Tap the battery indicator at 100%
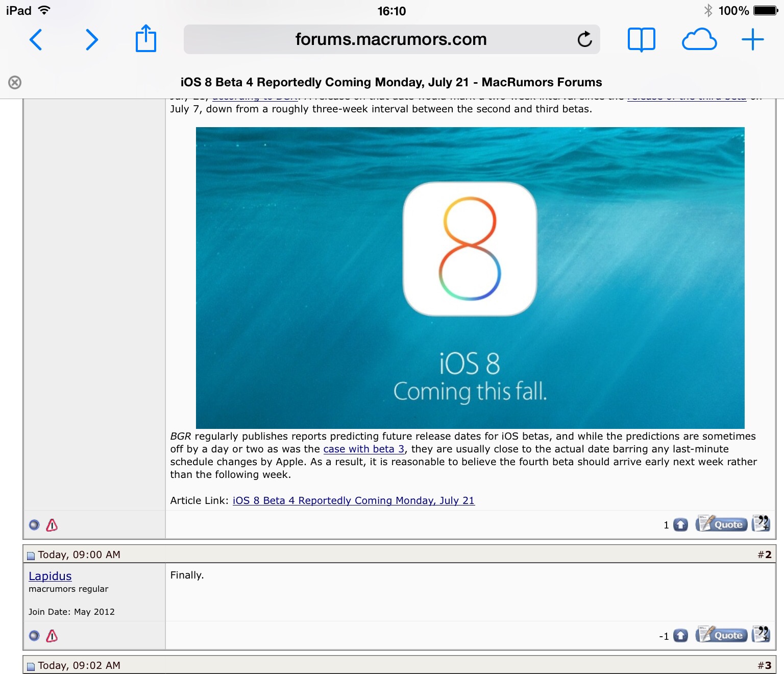The height and width of the screenshot is (674, 784). click(766, 10)
